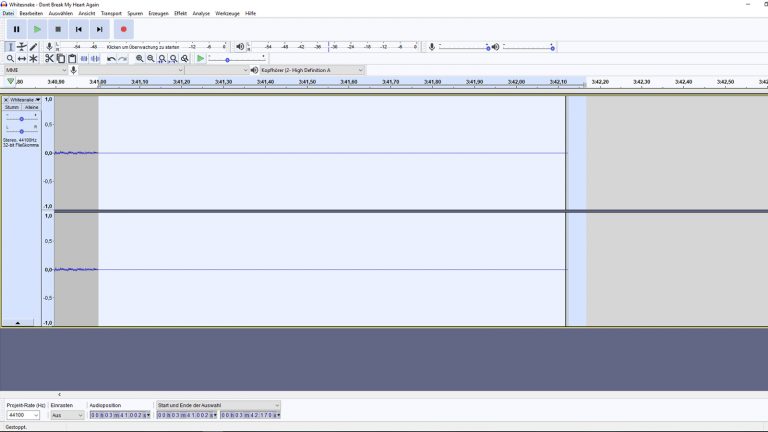Image resolution: width=768 pixels, height=432 pixels.
Task: Undo the last action with Undo arrow
Action: tap(111, 59)
